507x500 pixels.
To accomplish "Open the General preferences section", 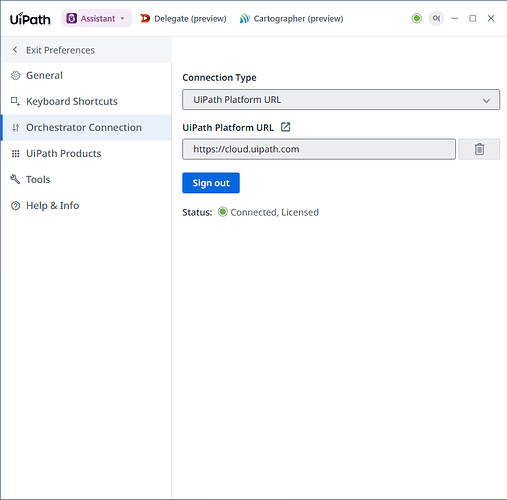I will tap(86, 75).
